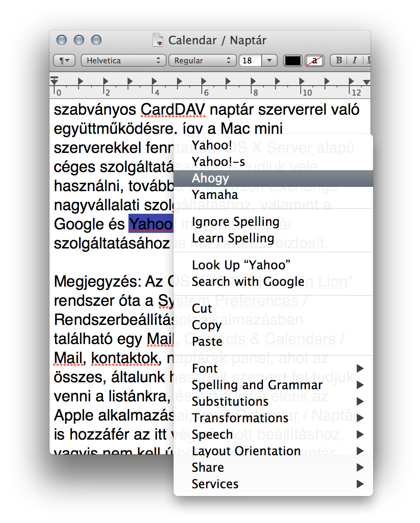The image size is (420, 523).
Task: Click the right margin marker on ruler
Action: coord(366,82)
